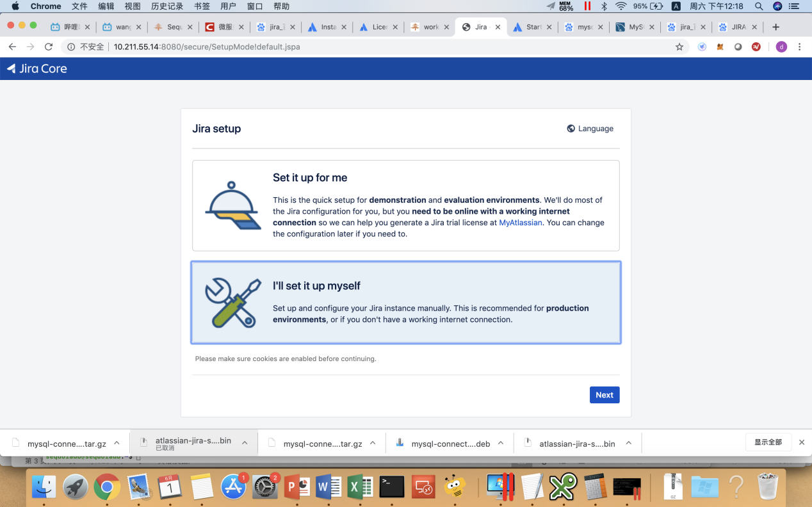Click the Wi-Fi status icon

621,6
